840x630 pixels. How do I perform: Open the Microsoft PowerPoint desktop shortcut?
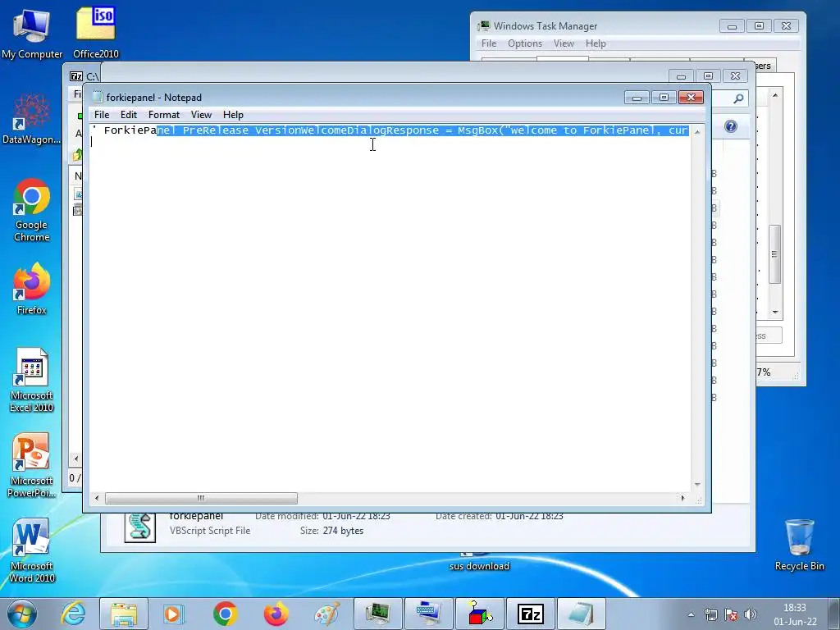point(32,466)
